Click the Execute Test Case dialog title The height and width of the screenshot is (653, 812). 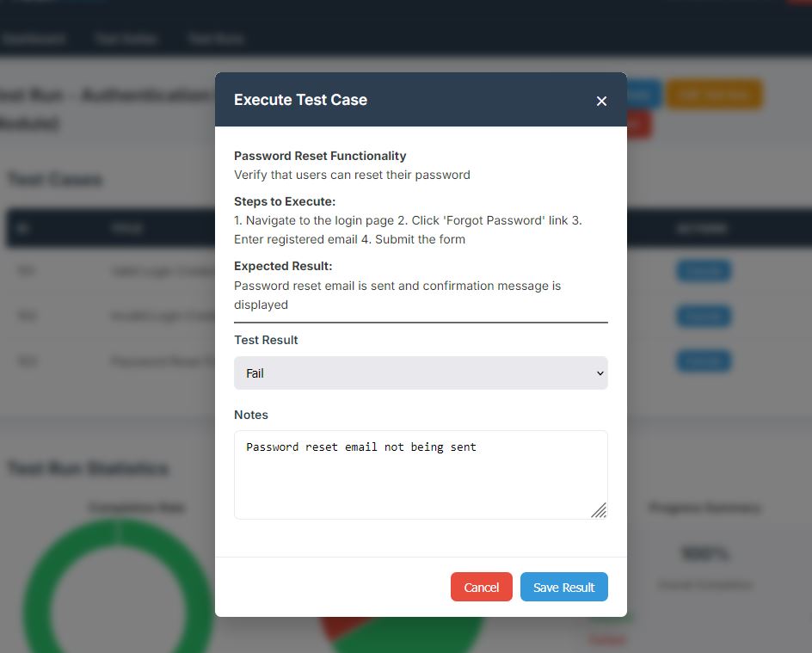[300, 100]
